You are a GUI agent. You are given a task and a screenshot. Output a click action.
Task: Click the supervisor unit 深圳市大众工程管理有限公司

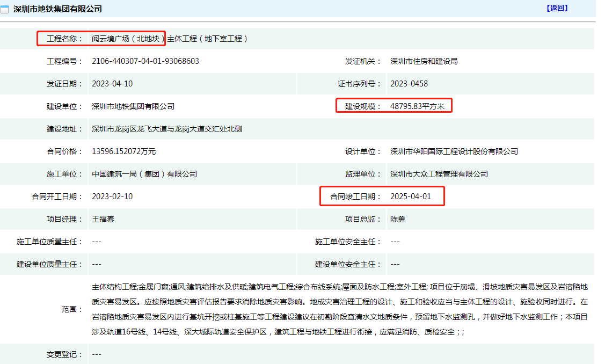[x=439, y=174]
